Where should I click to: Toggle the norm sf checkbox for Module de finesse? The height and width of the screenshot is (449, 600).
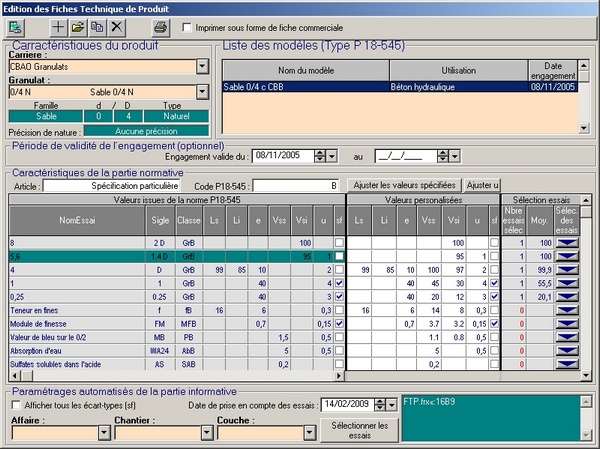point(340,324)
